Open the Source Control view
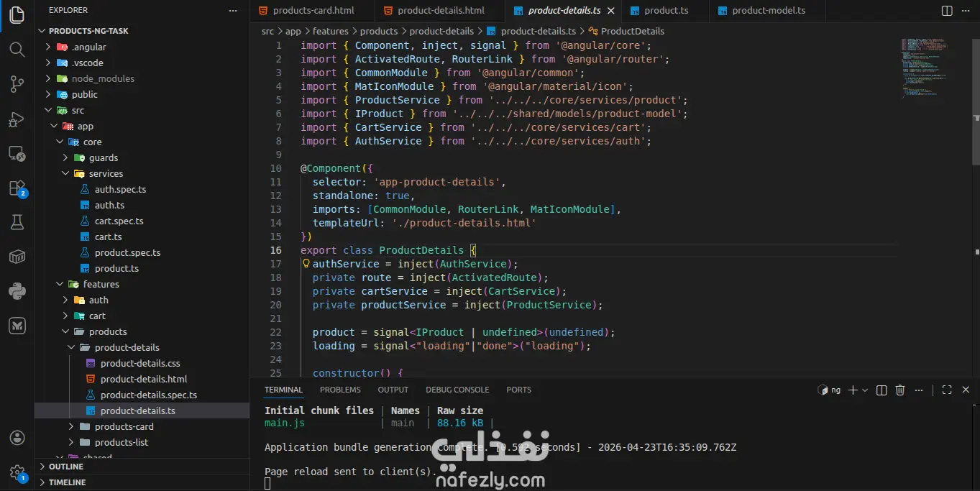Viewport: 980px width, 491px height. click(x=17, y=84)
